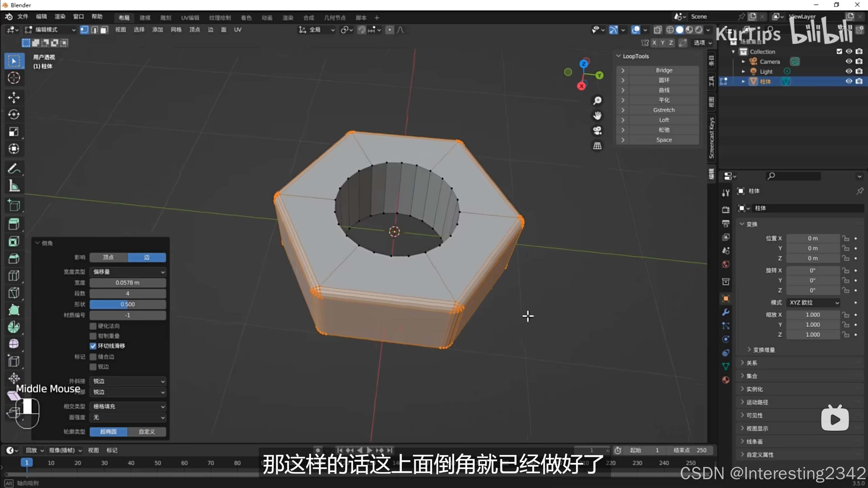Switch to the Sculpt (雕刻) workspace tab

[166, 18]
